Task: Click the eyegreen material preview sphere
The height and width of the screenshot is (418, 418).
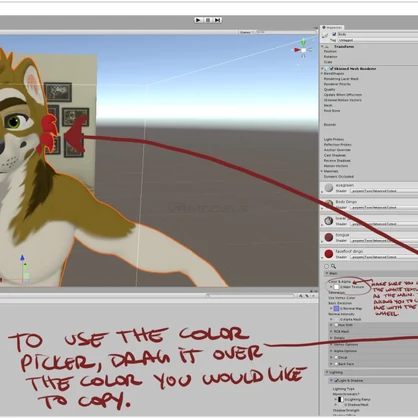Action: point(329,188)
